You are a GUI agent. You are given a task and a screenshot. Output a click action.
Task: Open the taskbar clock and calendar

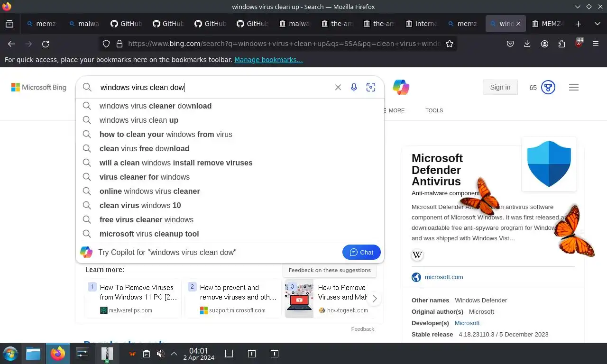point(199,354)
